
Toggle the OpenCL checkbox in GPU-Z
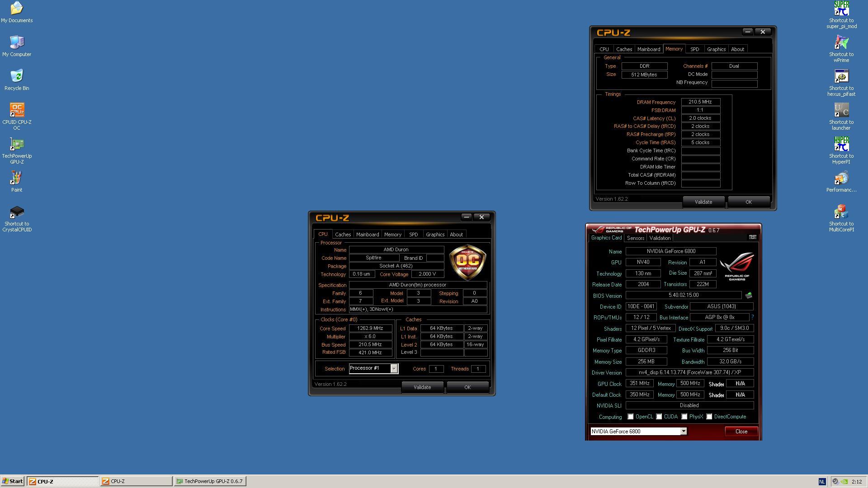click(x=631, y=417)
